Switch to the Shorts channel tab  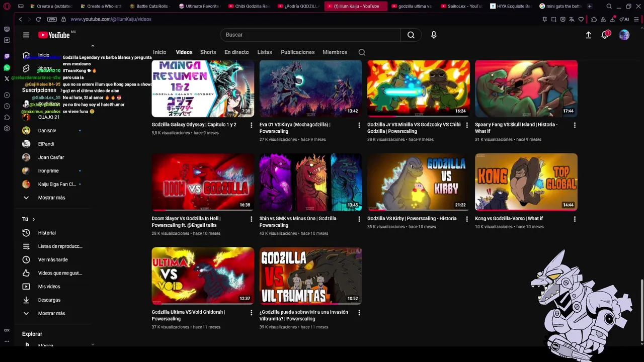[x=208, y=52]
